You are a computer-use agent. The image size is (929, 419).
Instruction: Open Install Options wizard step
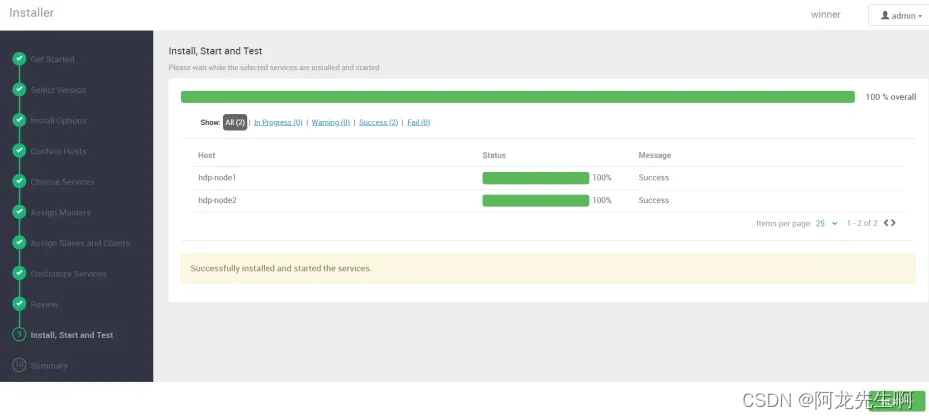[x=59, y=121]
